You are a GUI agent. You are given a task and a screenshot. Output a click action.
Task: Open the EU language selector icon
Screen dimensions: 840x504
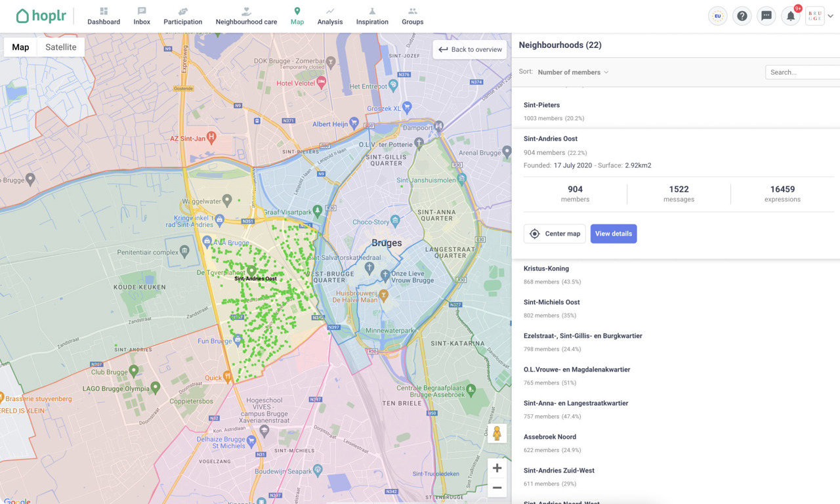tap(717, 16)
